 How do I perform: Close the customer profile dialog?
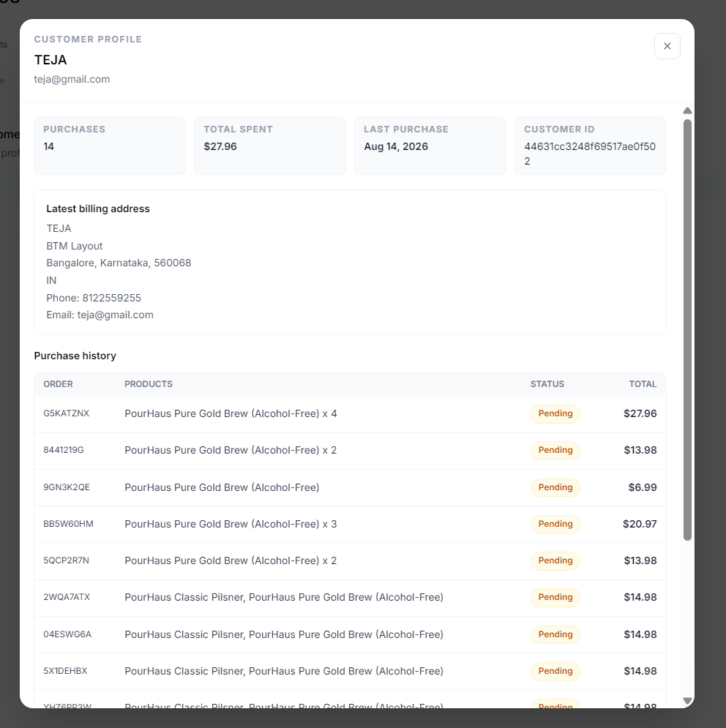click(x=667, y=46)
